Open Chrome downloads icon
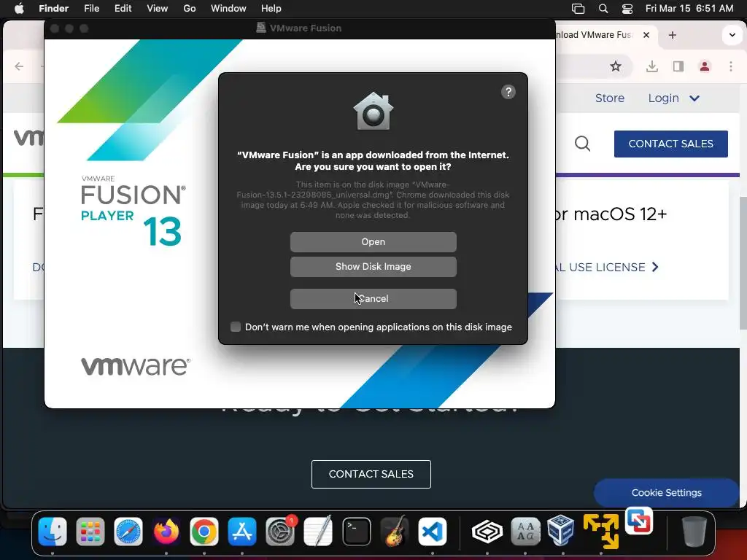 pyautogui.click(x=652, y=66)
